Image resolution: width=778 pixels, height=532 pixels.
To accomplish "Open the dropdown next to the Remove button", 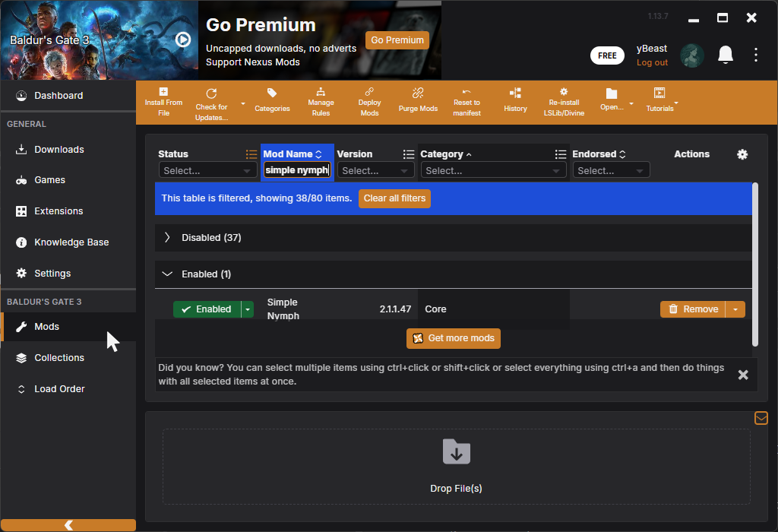I will tap(735, 309).
